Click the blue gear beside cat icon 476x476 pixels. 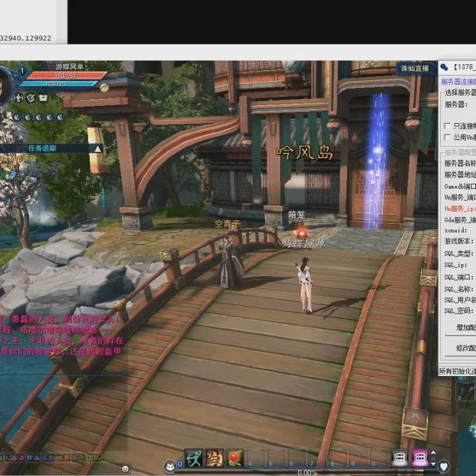coord(180,464)
